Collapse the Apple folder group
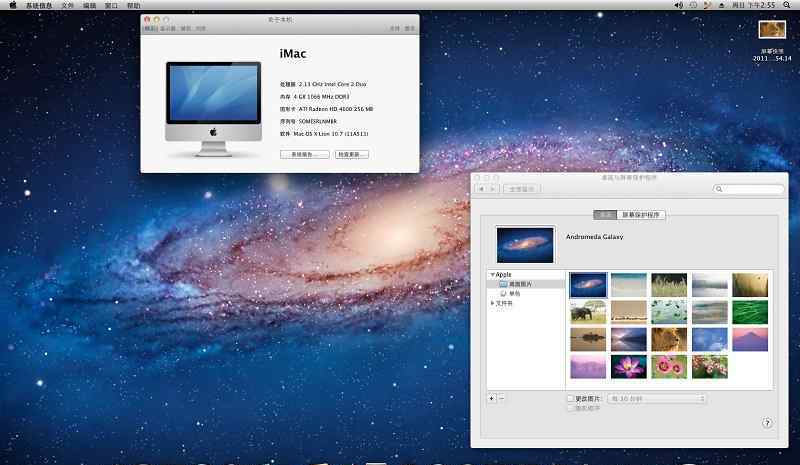The width and height of the screenshot is (800, 465). click(x=492, y=275)
